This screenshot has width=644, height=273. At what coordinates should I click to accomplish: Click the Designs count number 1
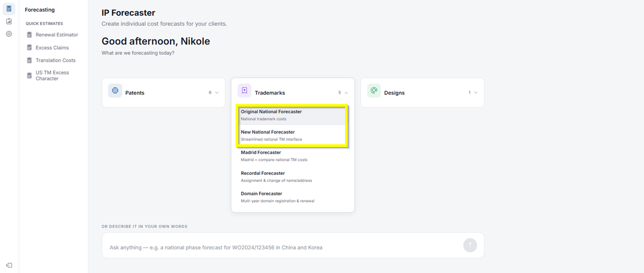(470, 93)
